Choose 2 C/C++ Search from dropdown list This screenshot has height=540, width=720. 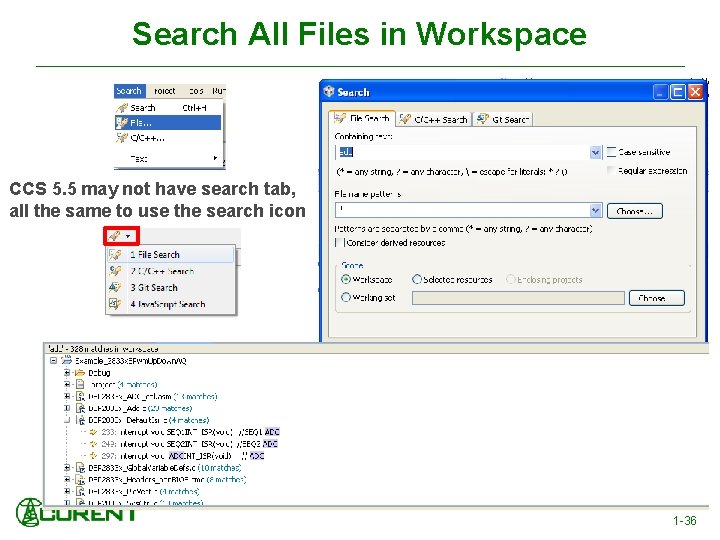[171, 271]
